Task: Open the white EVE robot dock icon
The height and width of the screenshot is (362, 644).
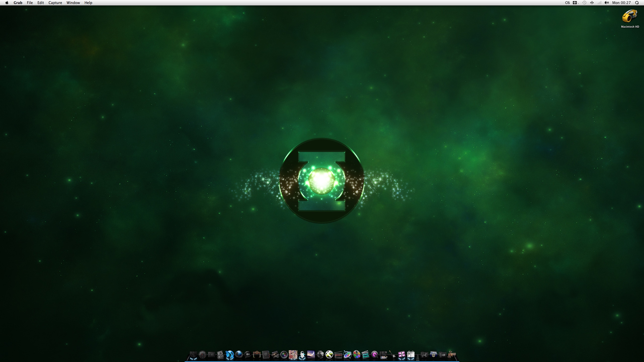Action: click(302, 355)
